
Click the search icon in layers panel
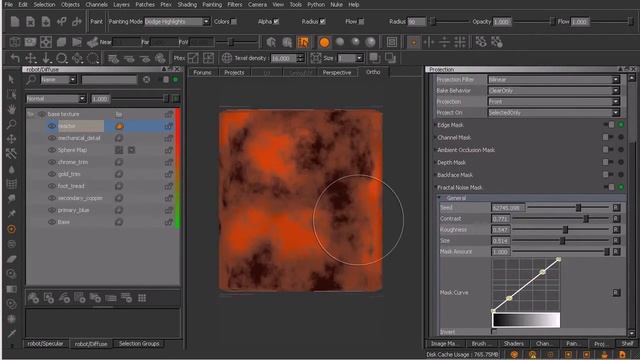pos(31,80)
